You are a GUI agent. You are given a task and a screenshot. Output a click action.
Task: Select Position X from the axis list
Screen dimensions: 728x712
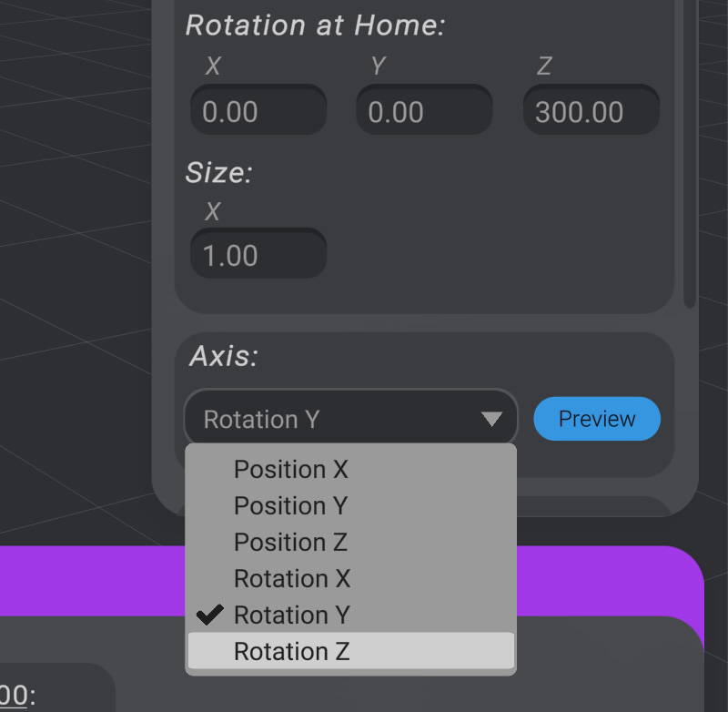(291, 470)
